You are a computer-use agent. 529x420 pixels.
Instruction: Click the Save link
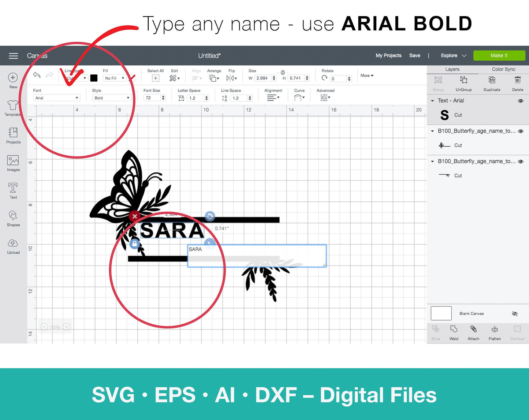[414, 56]
